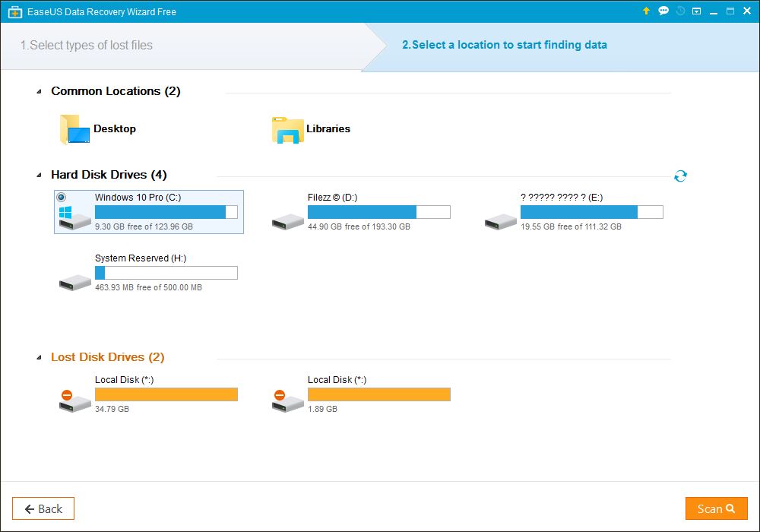The image size is (760, 532).
Task: Toggle the Windows 10 Pro (C:) radio button
Action: point(61,197)
